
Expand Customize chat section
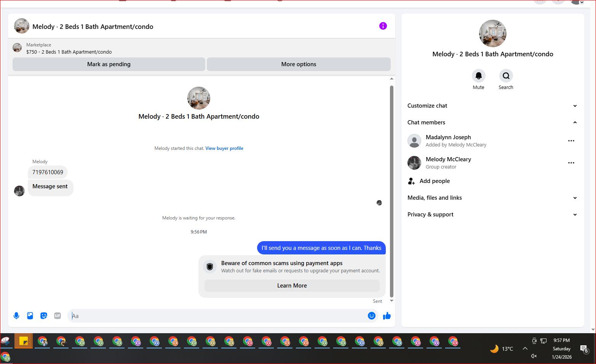pyautogui.click(x=492, y=106)
